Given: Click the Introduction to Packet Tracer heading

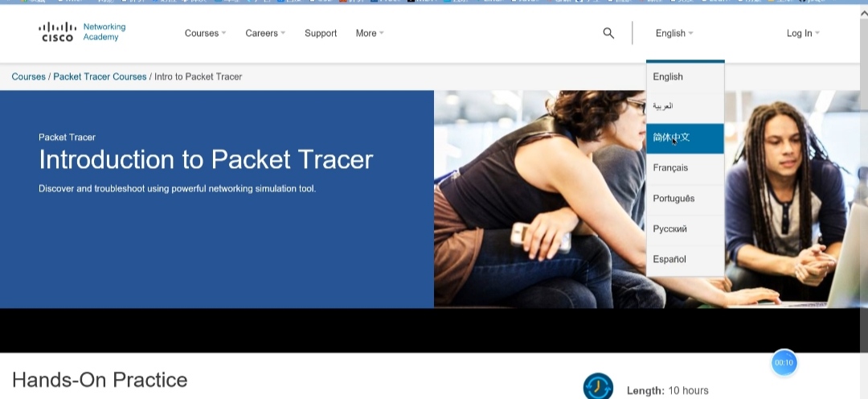Looking at the screenshot, I should [206, 159].
